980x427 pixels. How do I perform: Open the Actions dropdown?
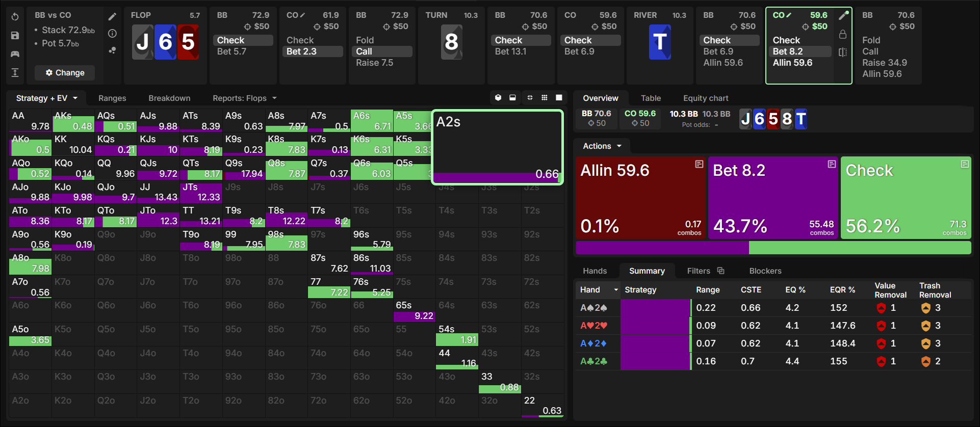pyautogui.click(x=602, y=146)
